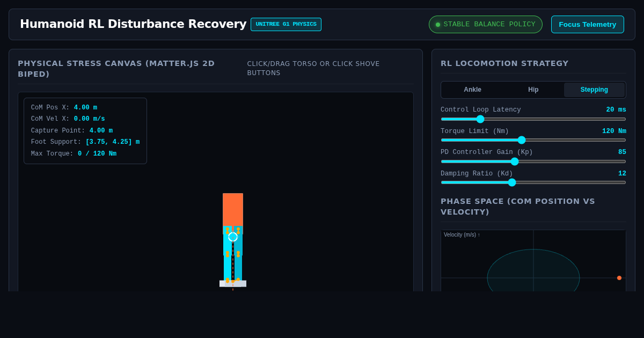Viewport: 644px width, 338px height.
Task: Click the white CoM circle marker on the robot
Action: click(x=233, y=237)
